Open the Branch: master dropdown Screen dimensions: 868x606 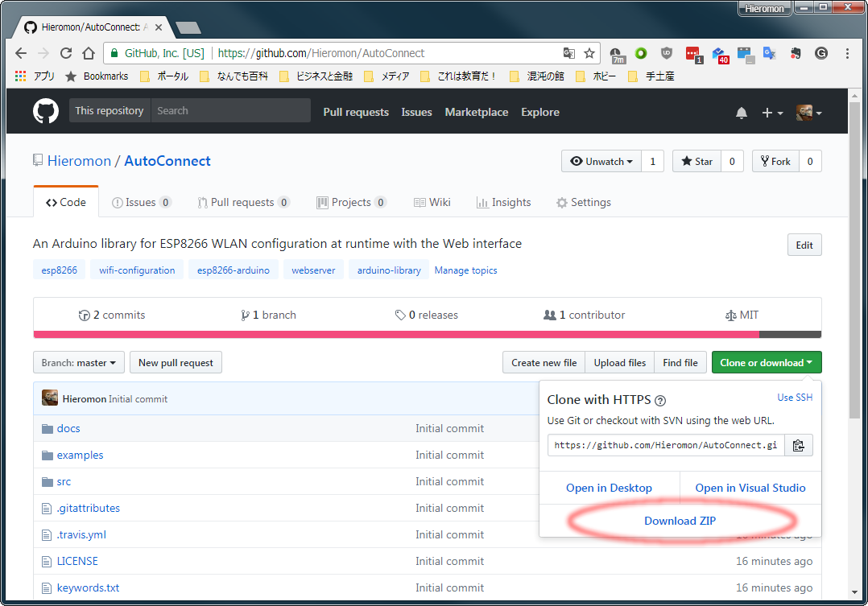(79, 362)
